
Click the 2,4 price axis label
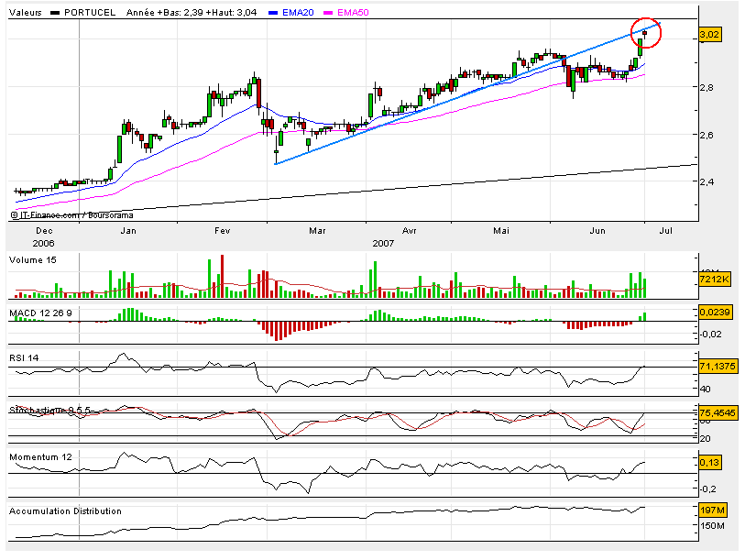[x=707, y=181]
